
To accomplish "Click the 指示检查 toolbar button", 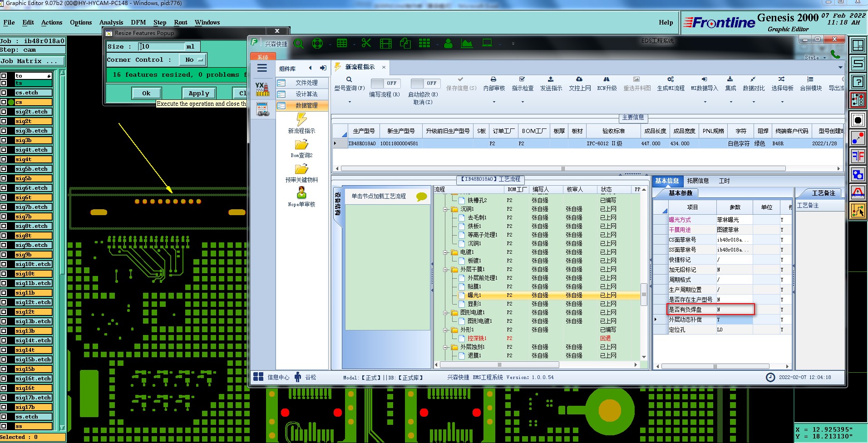I will pyautogui.click(x=523, y=84).
